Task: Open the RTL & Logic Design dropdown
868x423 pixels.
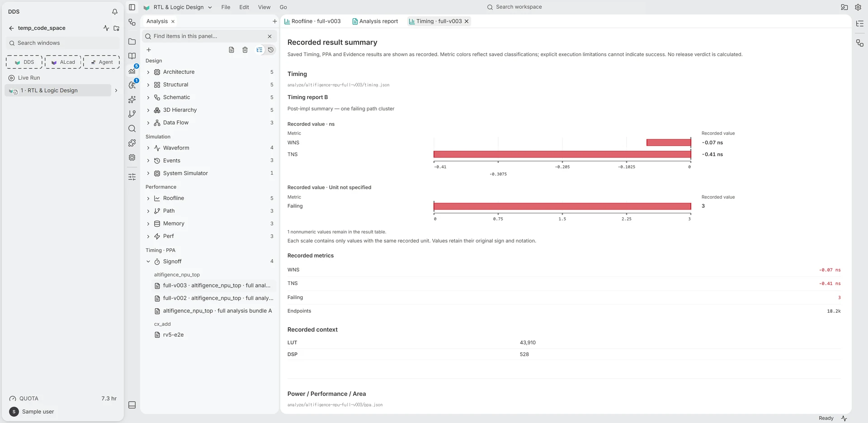Action: pyautogui.click(x=178, y=7)
